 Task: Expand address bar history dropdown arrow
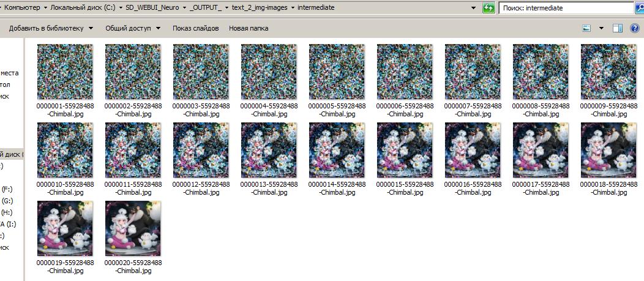[x=474, y=8]
